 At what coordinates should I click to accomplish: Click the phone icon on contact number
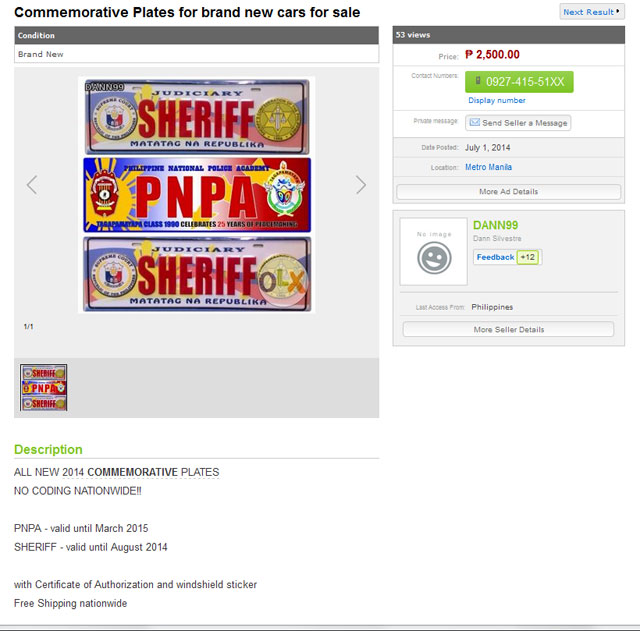(478, 82)
